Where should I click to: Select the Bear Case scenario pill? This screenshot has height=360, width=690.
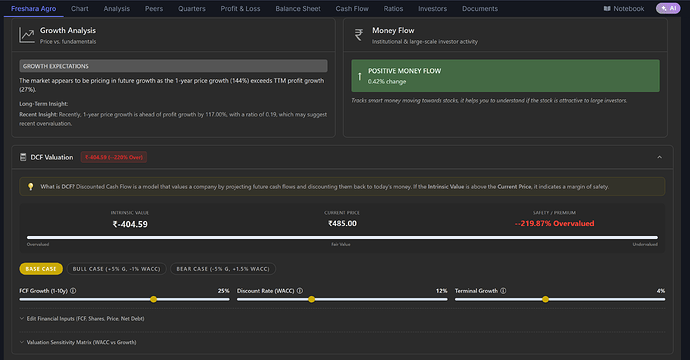pyautogui.click(x=223, y=269)
